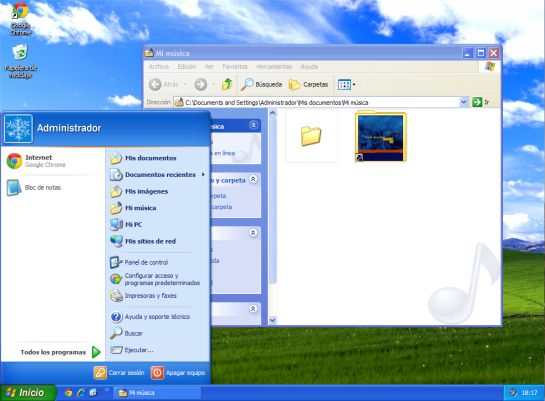
Task: Open Ayuda y soporte técnico
Action: (150, 317)
